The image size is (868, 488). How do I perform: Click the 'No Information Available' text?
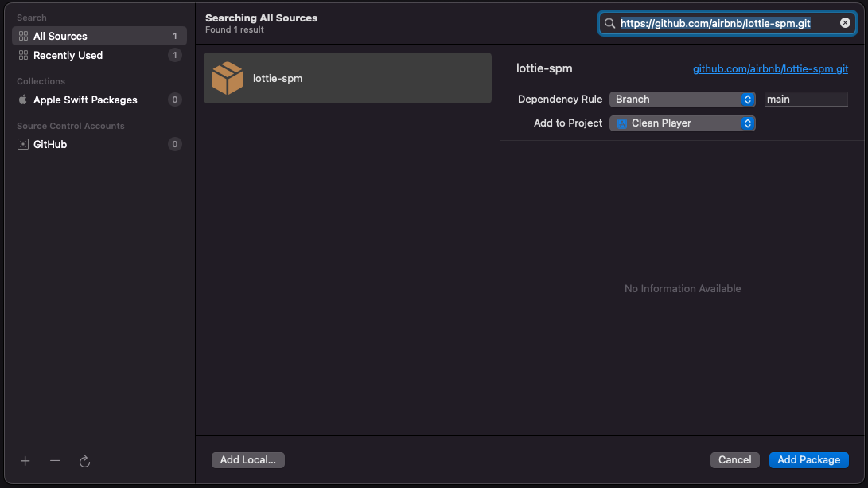(683, 289)
